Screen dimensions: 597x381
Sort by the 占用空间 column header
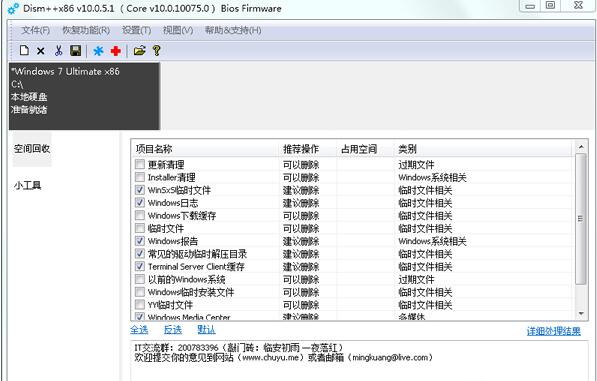365,149
